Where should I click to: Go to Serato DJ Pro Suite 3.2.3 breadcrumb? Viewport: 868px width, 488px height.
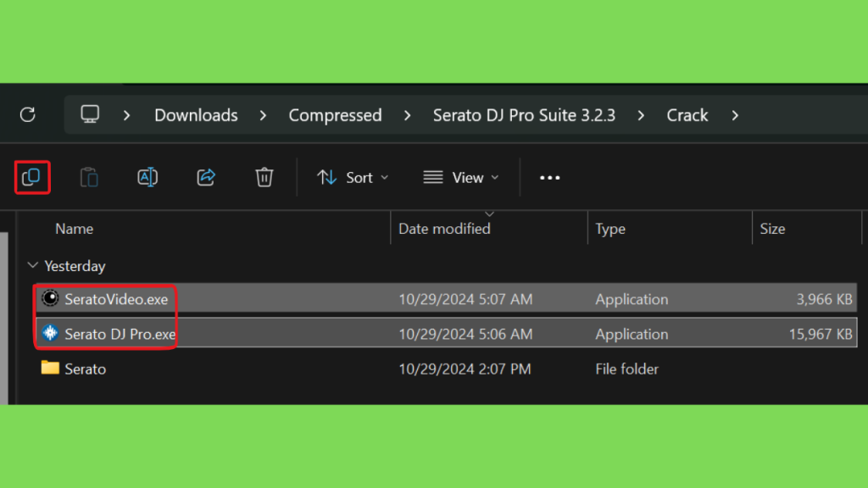[x=524, y=115]
